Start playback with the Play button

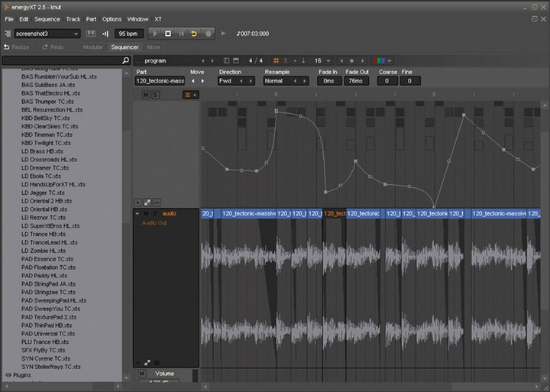click(154, 34)
